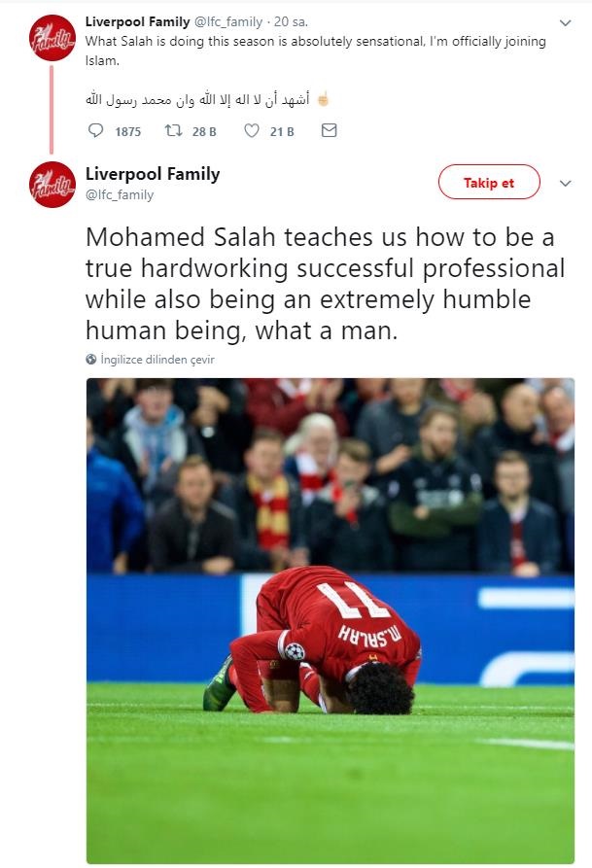
Task: Click the 21 B likes count
Action: 282,132
